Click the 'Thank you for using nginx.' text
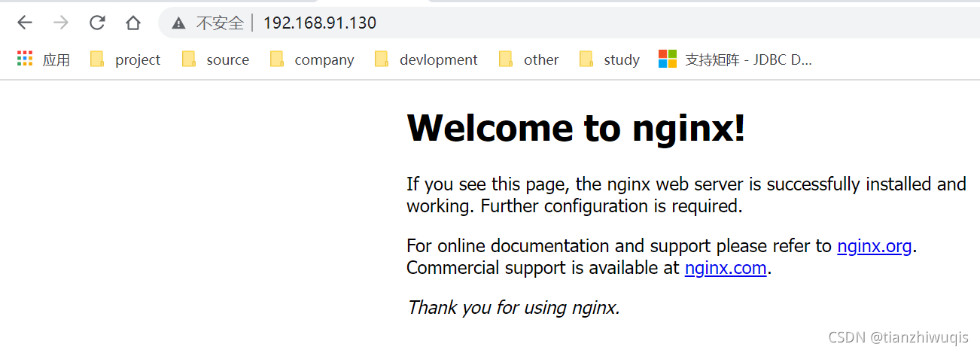This screenshot has width=980, height=353. pyautogui.click(x=513, y=307)
